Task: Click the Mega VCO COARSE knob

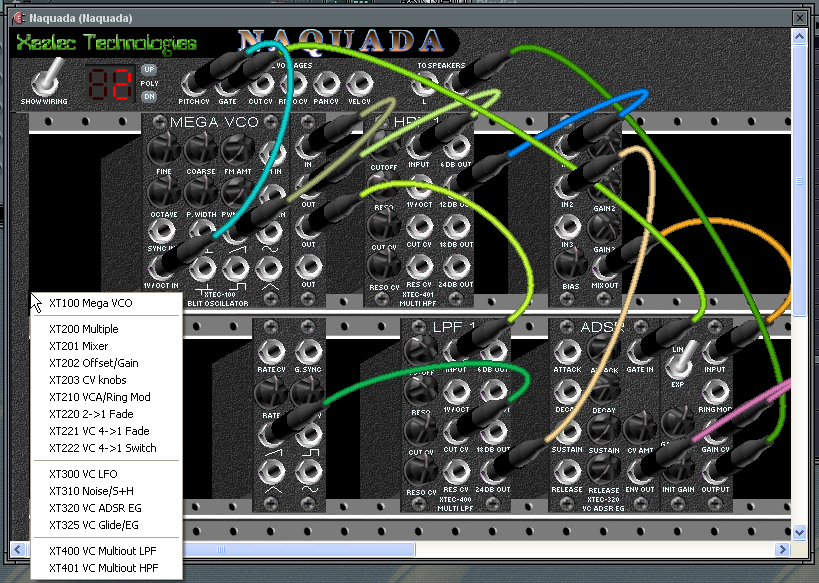Action: pyautogui.click(x=201, y=149)
